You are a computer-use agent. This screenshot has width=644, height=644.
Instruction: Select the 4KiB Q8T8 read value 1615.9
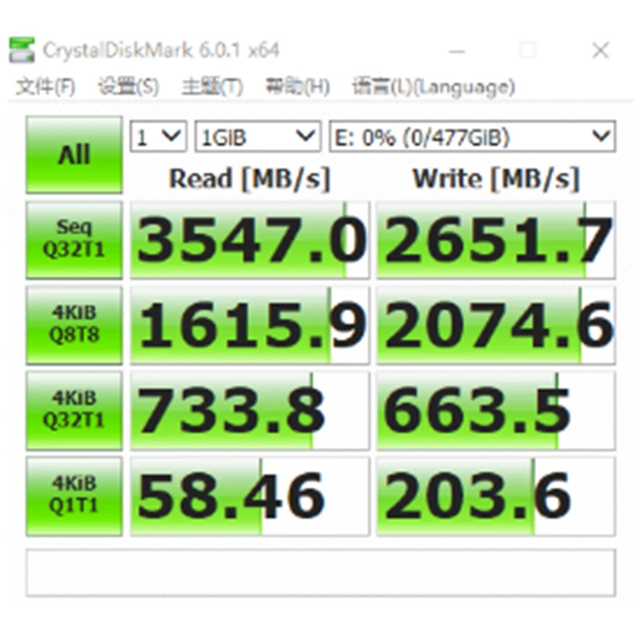click(250, 325)
